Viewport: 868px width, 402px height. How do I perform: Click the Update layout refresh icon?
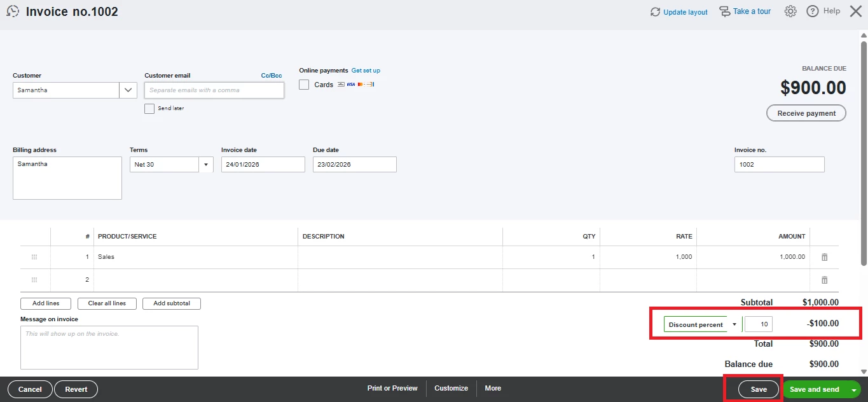tap(655, 12)
